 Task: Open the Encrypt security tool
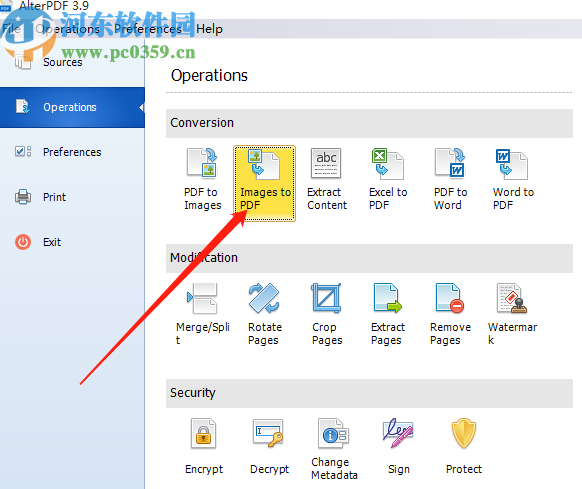tap(204, 447)
